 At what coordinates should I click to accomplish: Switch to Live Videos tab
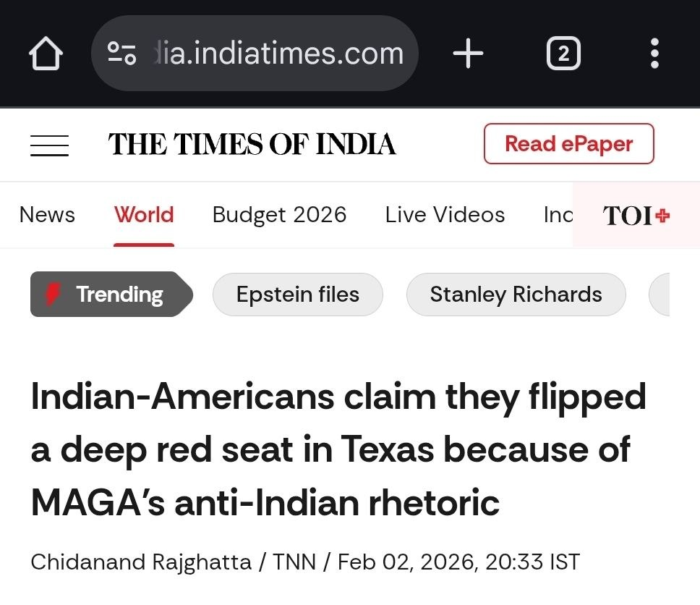pos(445,215)
